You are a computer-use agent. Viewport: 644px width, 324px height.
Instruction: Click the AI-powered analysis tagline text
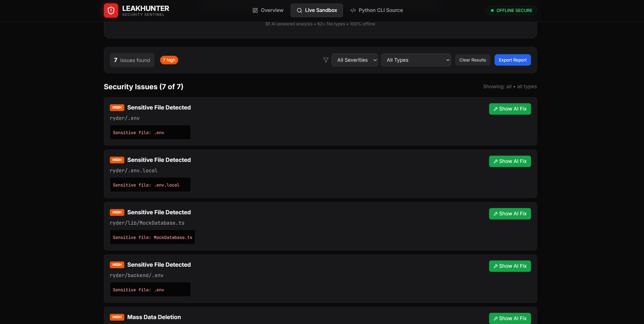click(x=323, y=24)
